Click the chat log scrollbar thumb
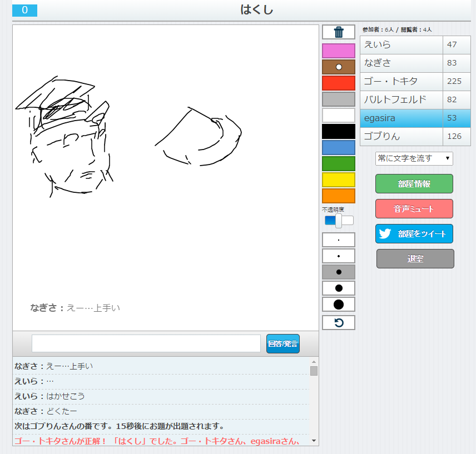Viewport: 476px width, 454px height. click(314, 371)
